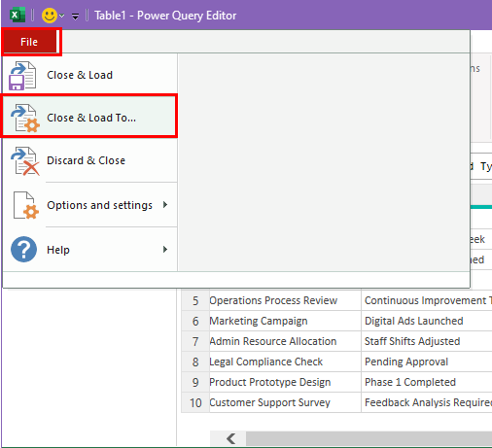
Task: Click cell 'Marketing Campaign'
Action: point(285,321)
